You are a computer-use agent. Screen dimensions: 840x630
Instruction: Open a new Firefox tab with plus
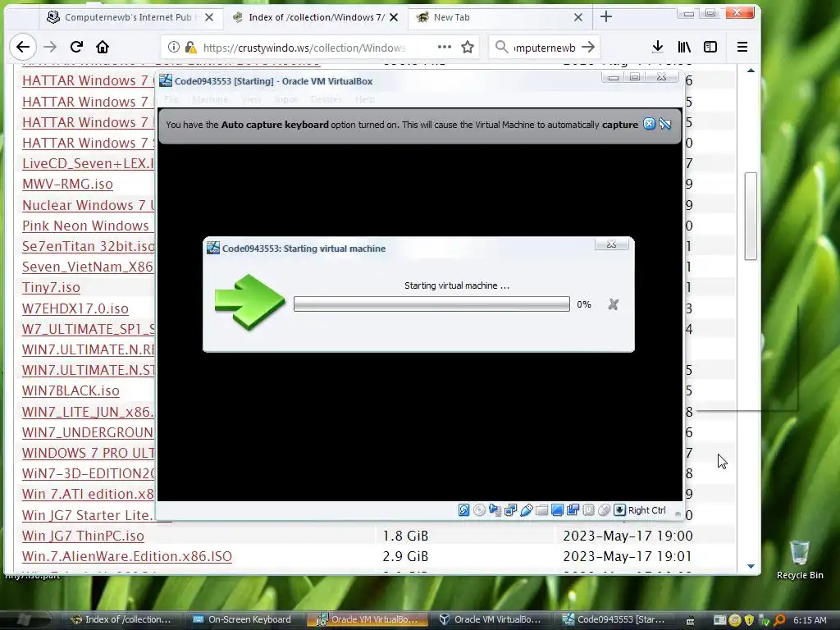[x=606, y=17]
